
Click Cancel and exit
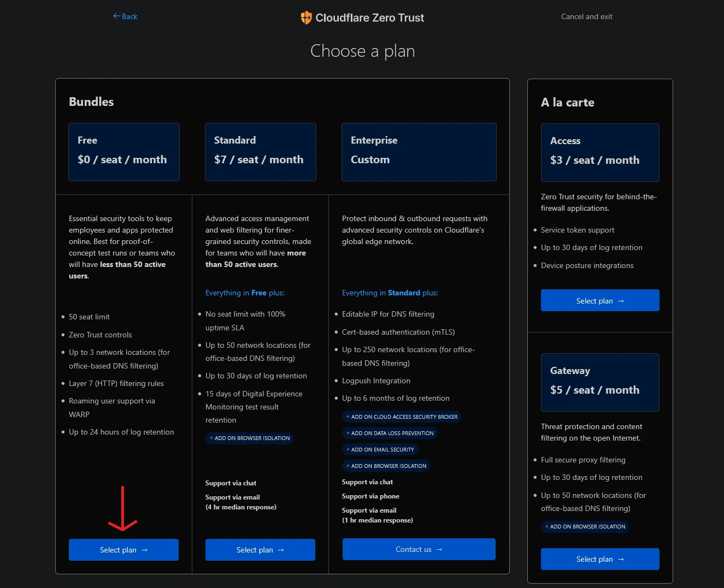point(587,16)
